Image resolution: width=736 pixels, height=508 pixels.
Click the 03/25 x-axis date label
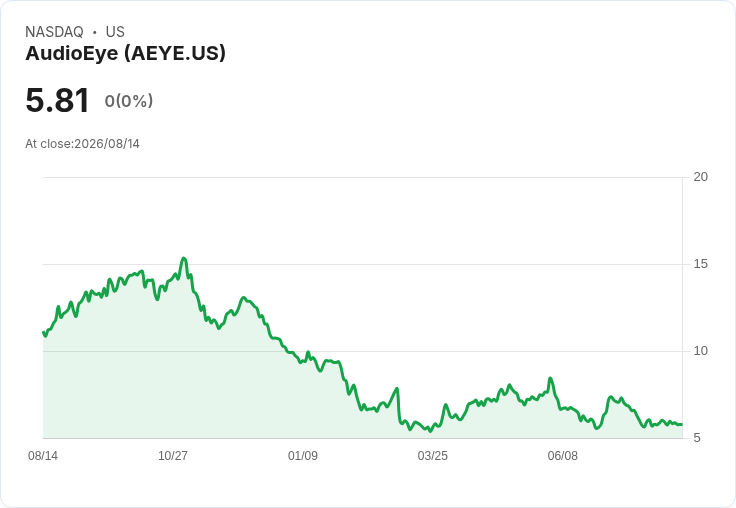(433, 455)
